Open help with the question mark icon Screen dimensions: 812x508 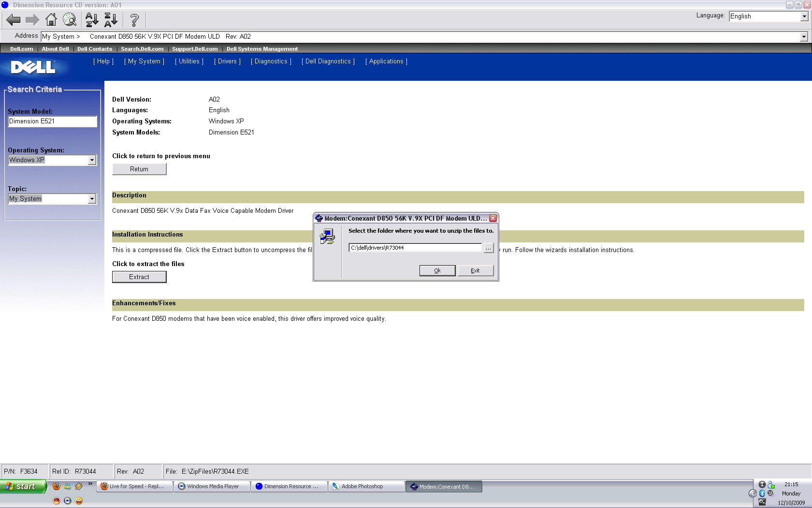click(134, 20)
